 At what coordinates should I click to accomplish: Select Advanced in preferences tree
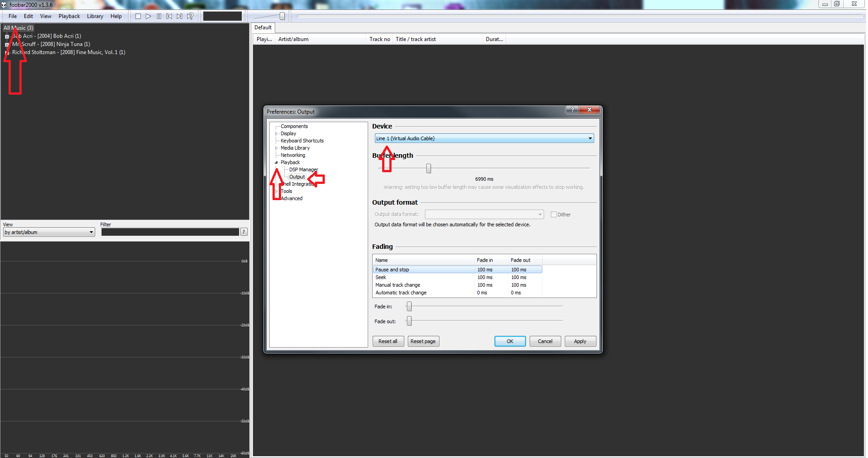(291, 198)
